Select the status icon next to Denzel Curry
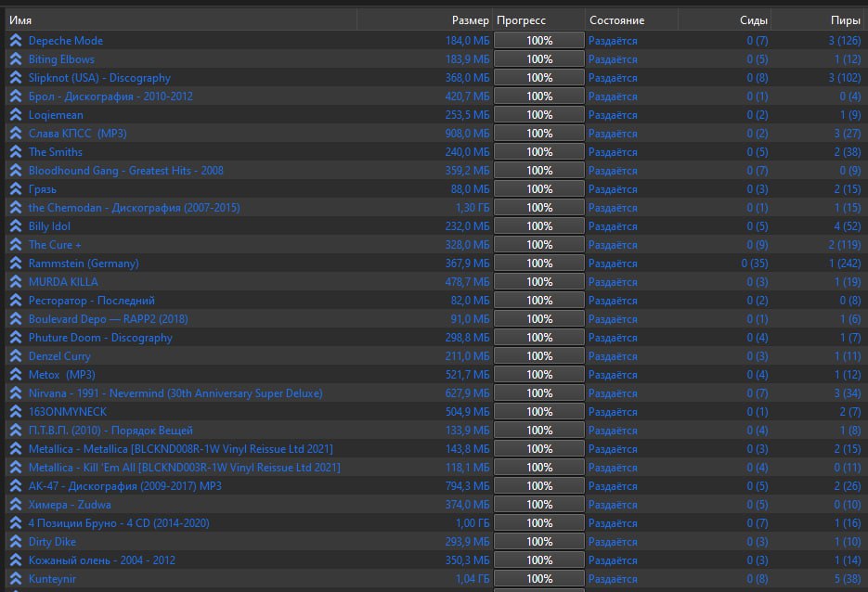This screenshot has height=592, width=868. point(16,356)
